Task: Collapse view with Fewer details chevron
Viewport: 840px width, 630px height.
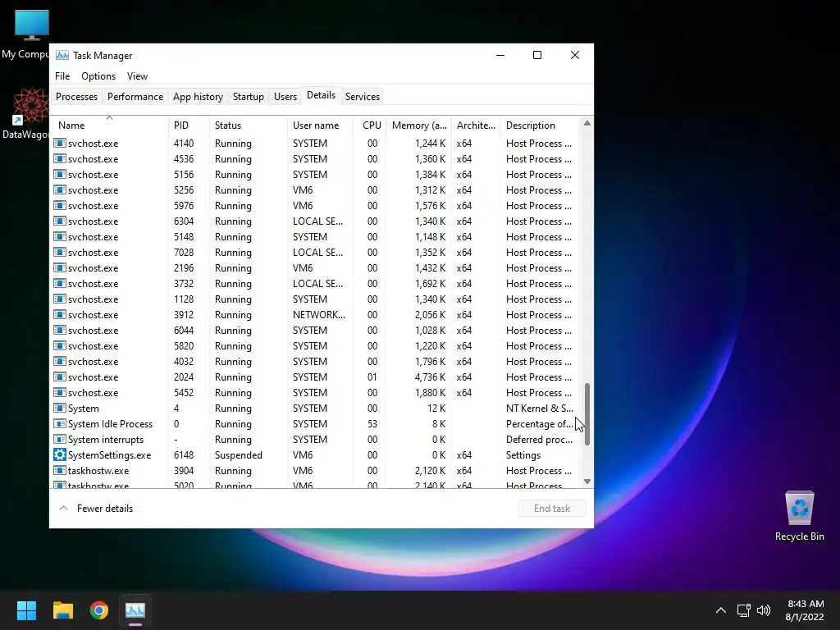Action: coord(63,509)
